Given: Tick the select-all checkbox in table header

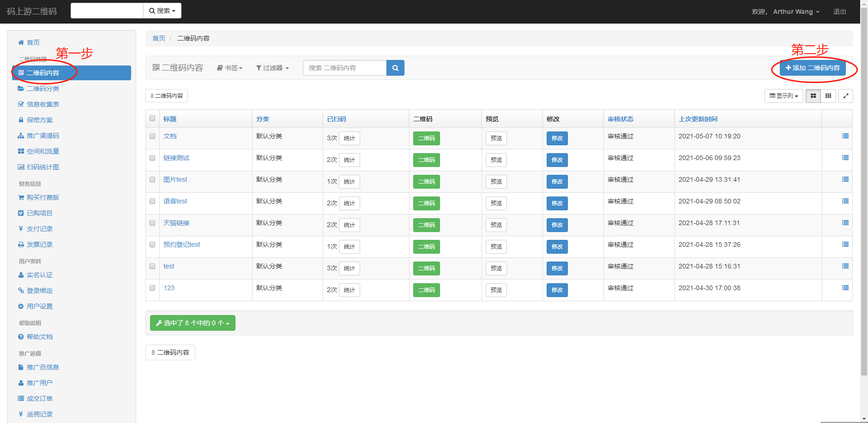Looking at the screenshot, I should coord(152,119).
